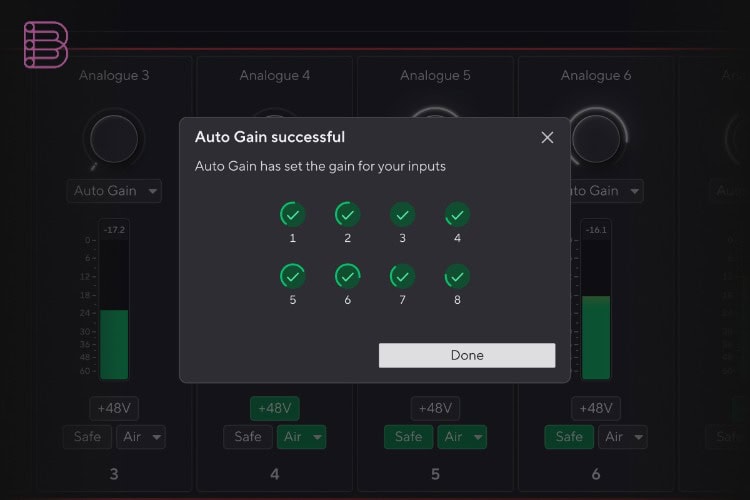Click input 1 success checkmark icon
The image size is (750, 500).
[292, 214]
